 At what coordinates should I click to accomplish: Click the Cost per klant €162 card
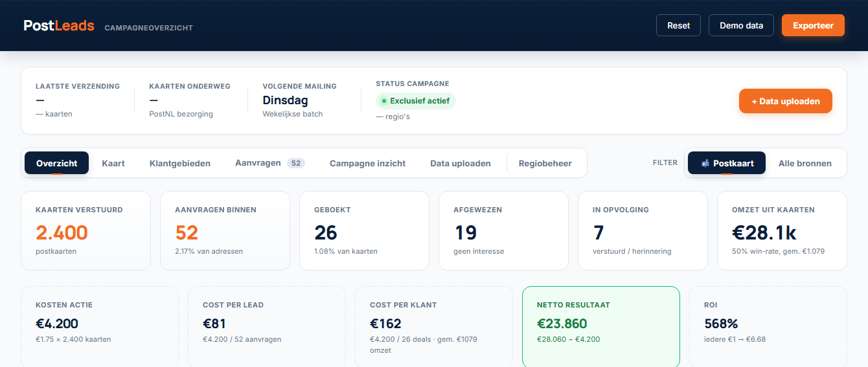[434, 327]
